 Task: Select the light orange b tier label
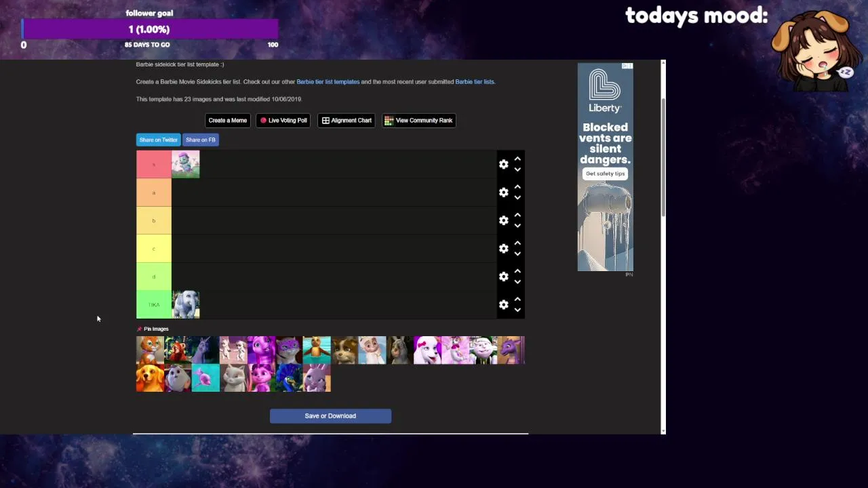click(154, 220)
